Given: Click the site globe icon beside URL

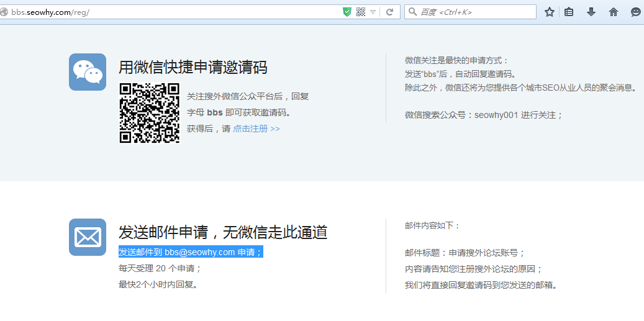Looking at the screenshot, I should tap(4, 12).
